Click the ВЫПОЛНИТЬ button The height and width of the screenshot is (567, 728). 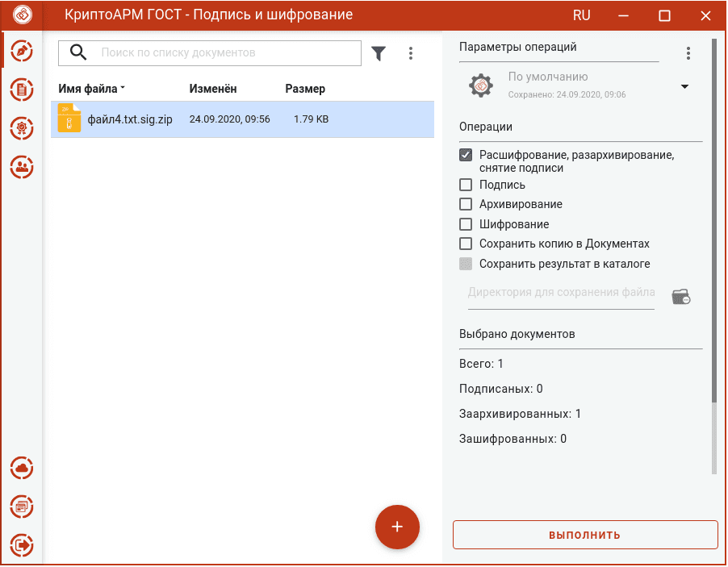pyautogui.click(x=585, y=535)
